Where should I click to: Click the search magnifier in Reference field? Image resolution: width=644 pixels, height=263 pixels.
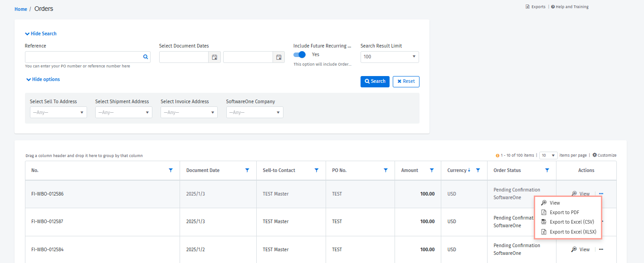click(146, 57)
